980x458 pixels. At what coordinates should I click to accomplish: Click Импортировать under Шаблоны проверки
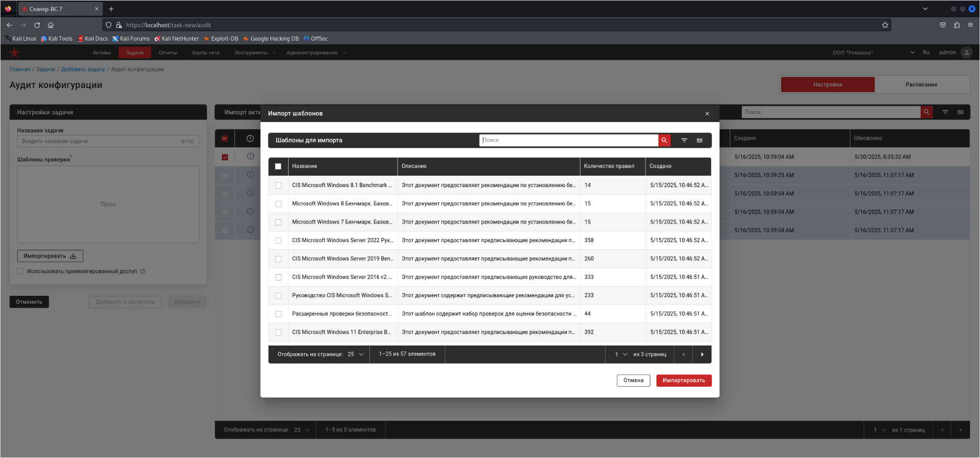pyautogui.click(x=50, y=256)
